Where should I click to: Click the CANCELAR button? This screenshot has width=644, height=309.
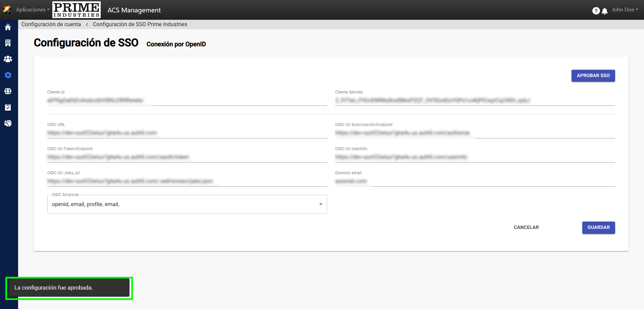click(x=526, y=228)
